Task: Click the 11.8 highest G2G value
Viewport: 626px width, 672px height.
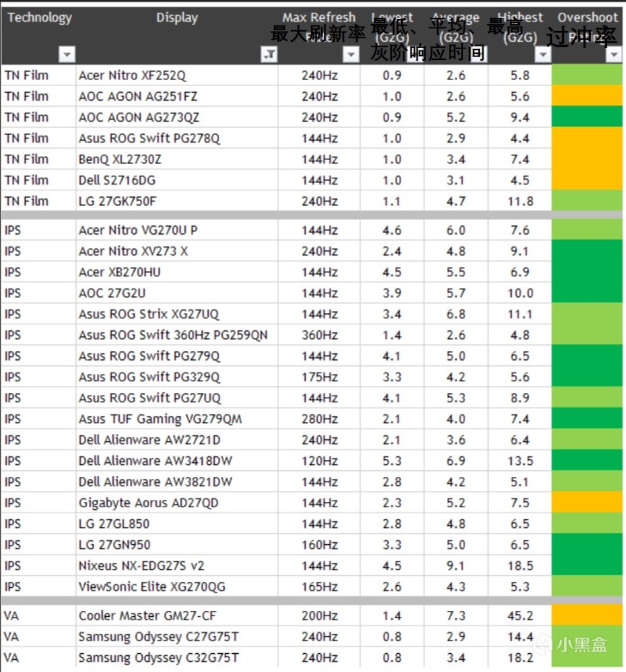Action: coord(520,201)
